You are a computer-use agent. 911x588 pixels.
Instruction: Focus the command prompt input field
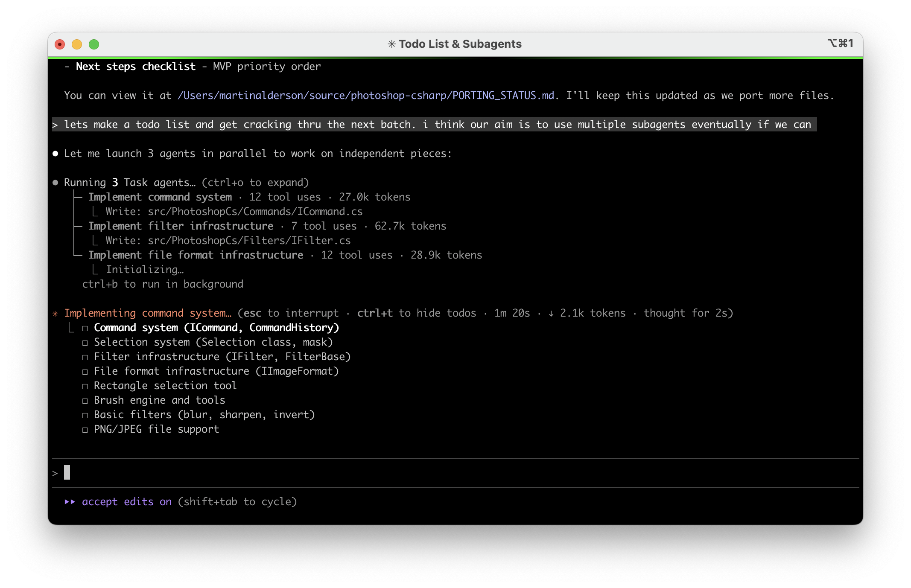click(427, 473)
